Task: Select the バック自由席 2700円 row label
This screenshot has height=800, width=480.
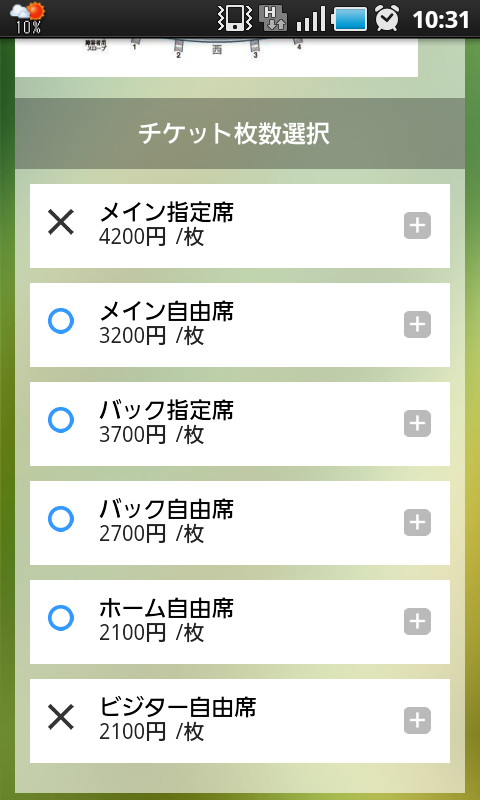Action: (x=166, y=521)
